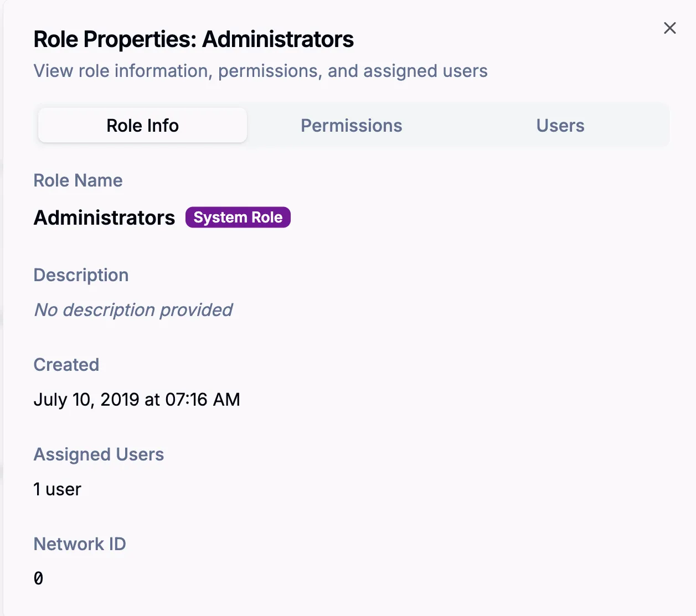Image resolution: width=696 pixels, height=616 pixels.
Task: Click the 'Network ID' field label
Action: [x=80, y=544]
